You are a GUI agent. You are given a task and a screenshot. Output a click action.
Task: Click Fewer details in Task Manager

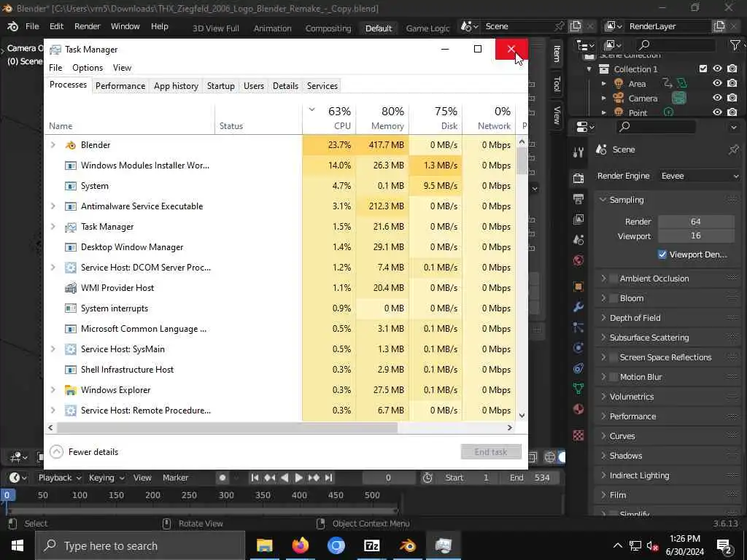[84, 451]
